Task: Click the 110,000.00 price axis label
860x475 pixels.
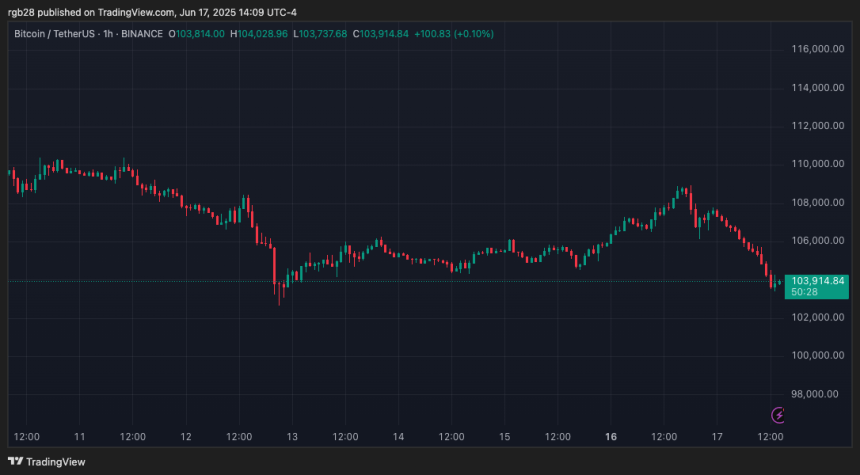Action: tap(817, 164)
